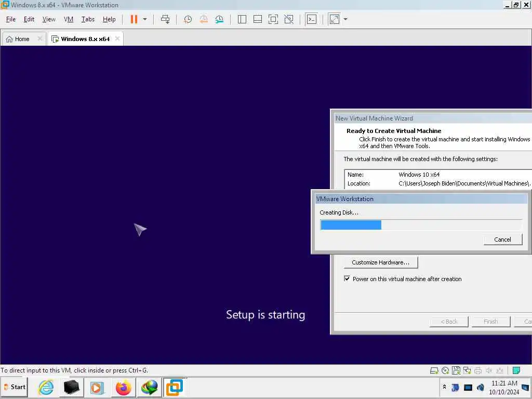Click the 'Windows 10 x64' name value
The width and height of the screenshot is (532, 399).
(419, 175)
